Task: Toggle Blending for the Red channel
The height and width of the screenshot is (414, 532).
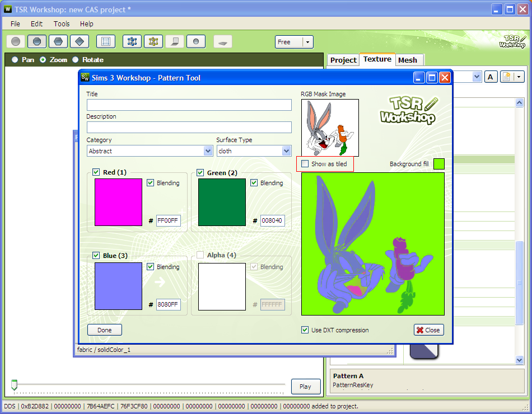Action: click(150, 183)
